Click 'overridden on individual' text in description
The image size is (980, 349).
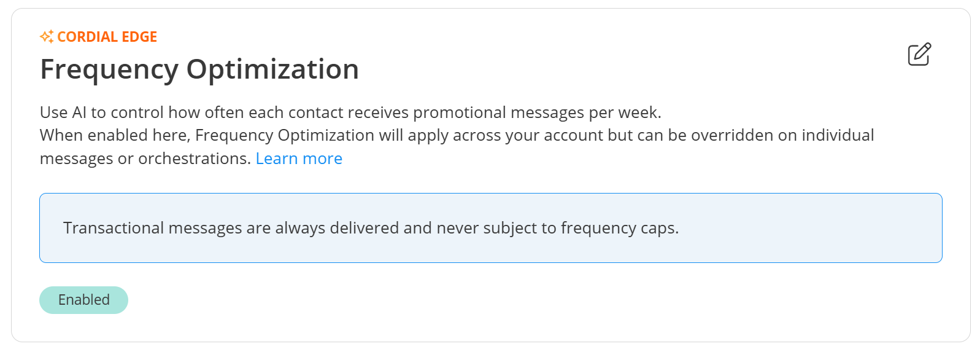coord(782,135)
